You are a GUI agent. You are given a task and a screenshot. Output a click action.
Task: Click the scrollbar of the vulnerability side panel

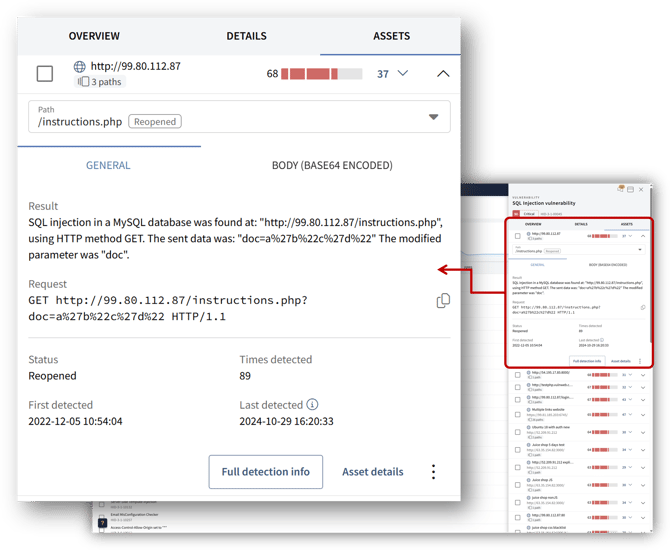tap(650, 265)
